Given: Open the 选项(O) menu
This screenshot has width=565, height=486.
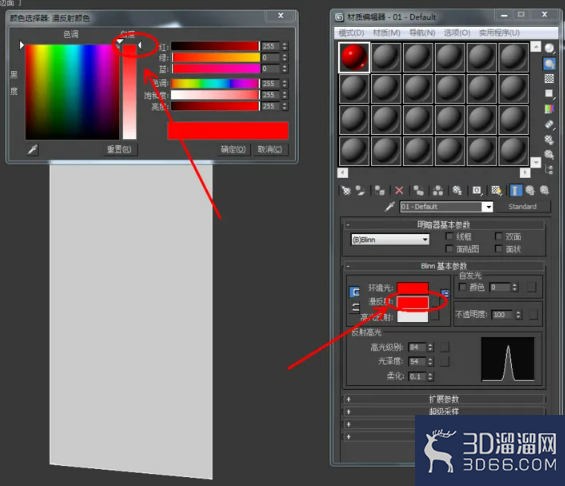Looking at the screenshot, I should [x=457, y=33].
